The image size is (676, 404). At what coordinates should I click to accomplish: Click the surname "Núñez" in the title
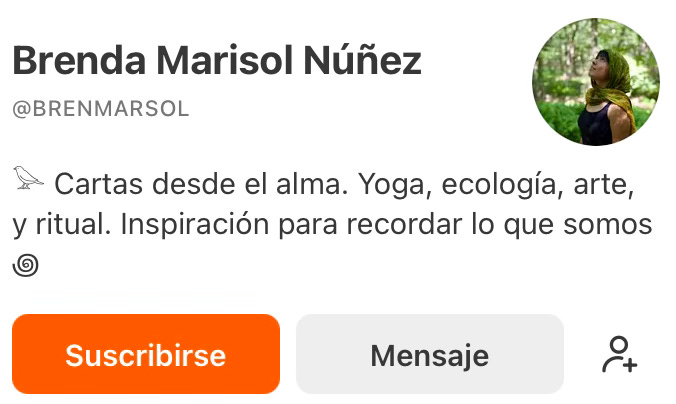(362, 60)
